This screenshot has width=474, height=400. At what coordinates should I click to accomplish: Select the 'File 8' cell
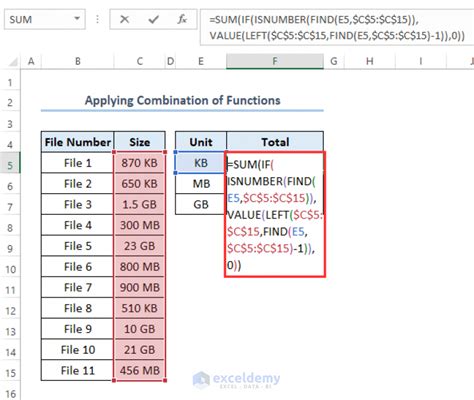tap(78, 308)
